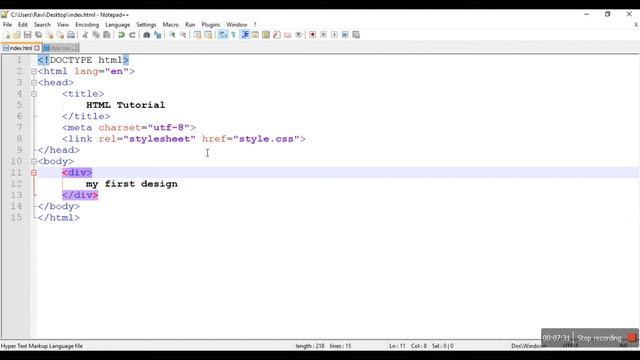
Task: Click the Open file toolbar icon
Action: pyautogui.click(x=17, y=35)
